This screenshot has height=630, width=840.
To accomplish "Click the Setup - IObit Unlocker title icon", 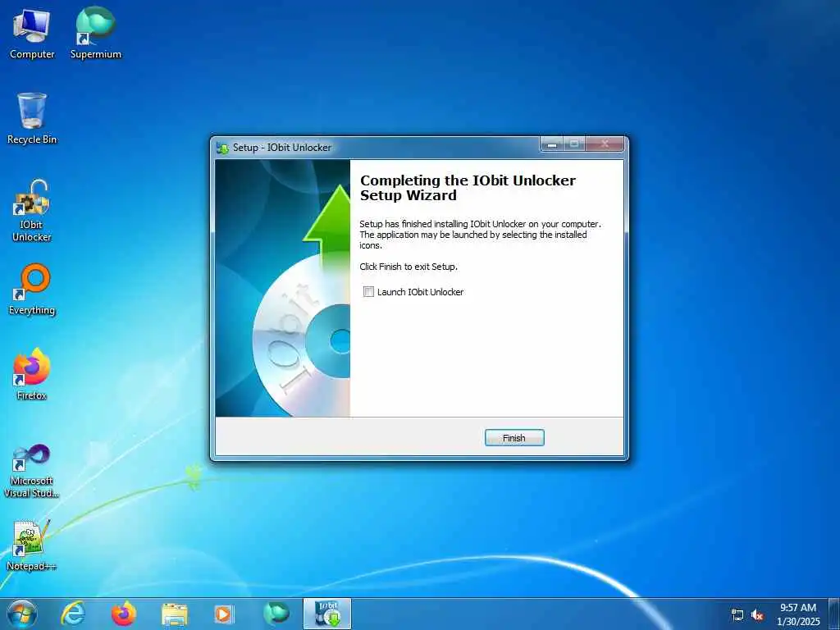I will (x=222, y=148).
